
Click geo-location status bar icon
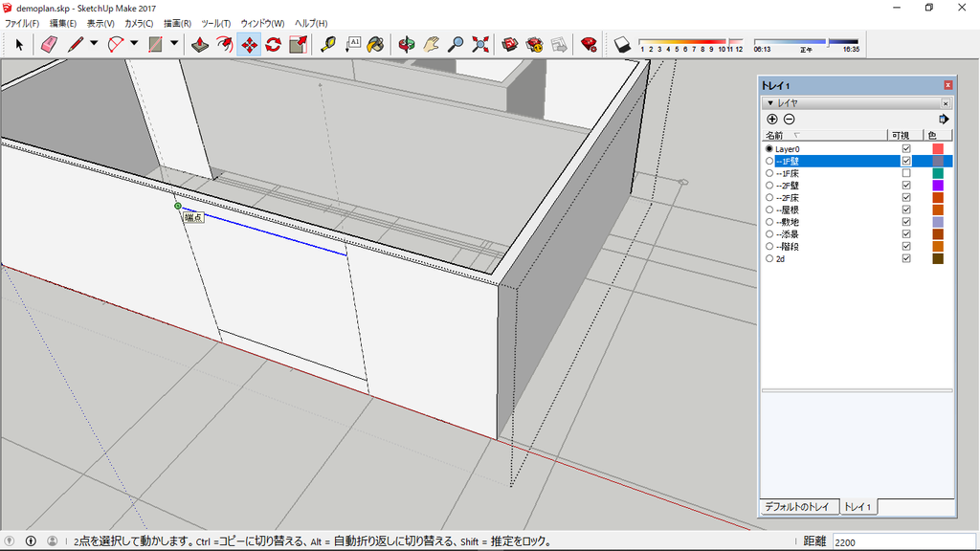tap(10, 541)
